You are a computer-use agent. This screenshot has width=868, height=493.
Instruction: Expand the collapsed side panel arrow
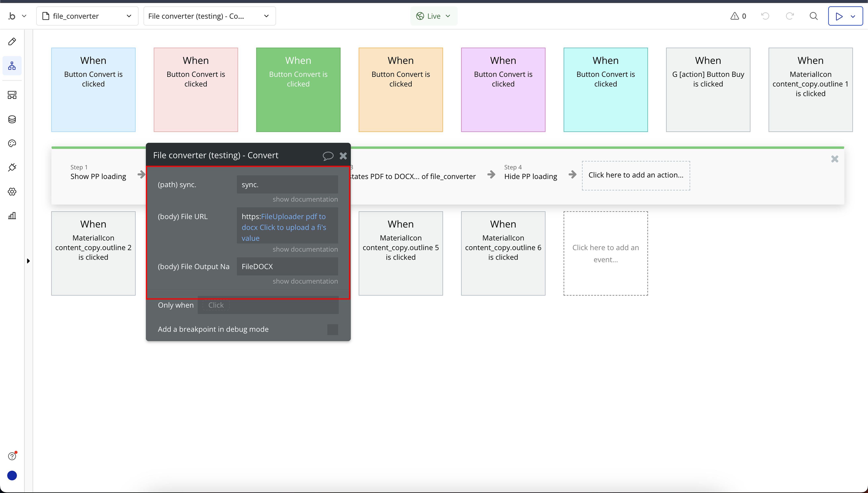coord(29,261)
